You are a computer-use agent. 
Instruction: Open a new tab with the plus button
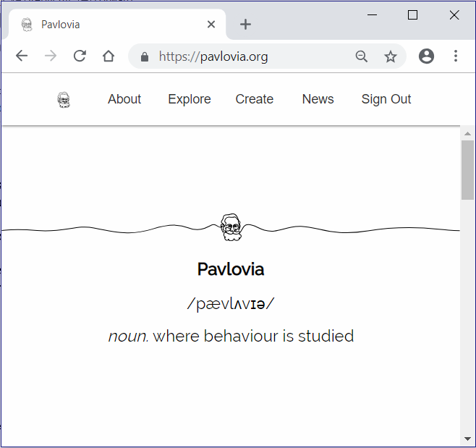pyautogui.click(x=245, y=25)
